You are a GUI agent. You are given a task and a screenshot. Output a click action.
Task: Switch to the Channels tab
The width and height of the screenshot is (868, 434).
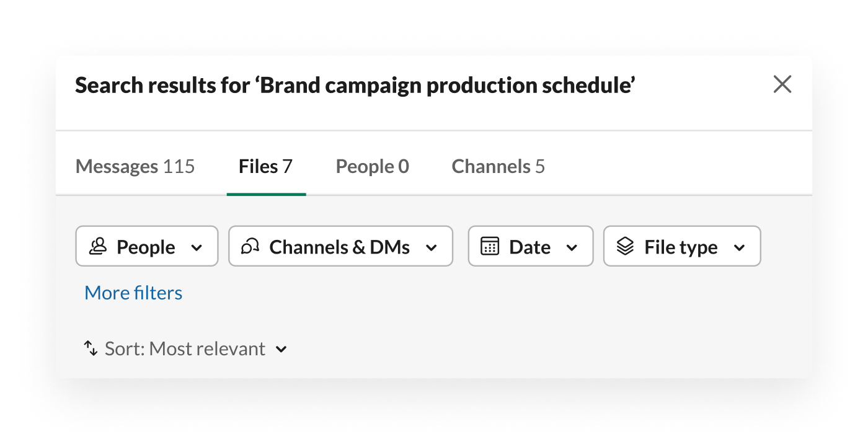pyautogui.click(x=498, y=166)
